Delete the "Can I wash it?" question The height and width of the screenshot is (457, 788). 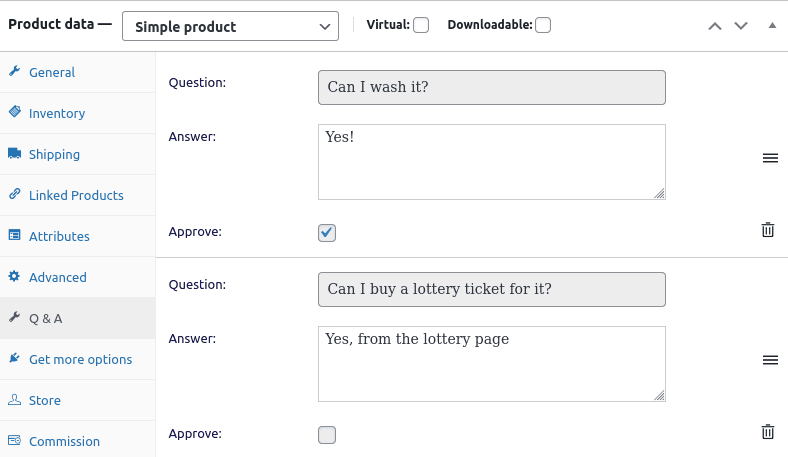coord(767,230)
